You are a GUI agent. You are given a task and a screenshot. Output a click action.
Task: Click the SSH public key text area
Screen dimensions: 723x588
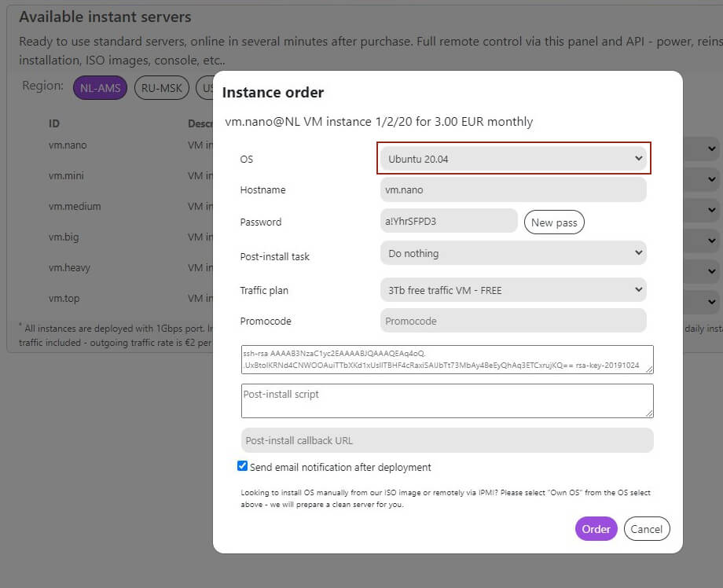(447, 359)
